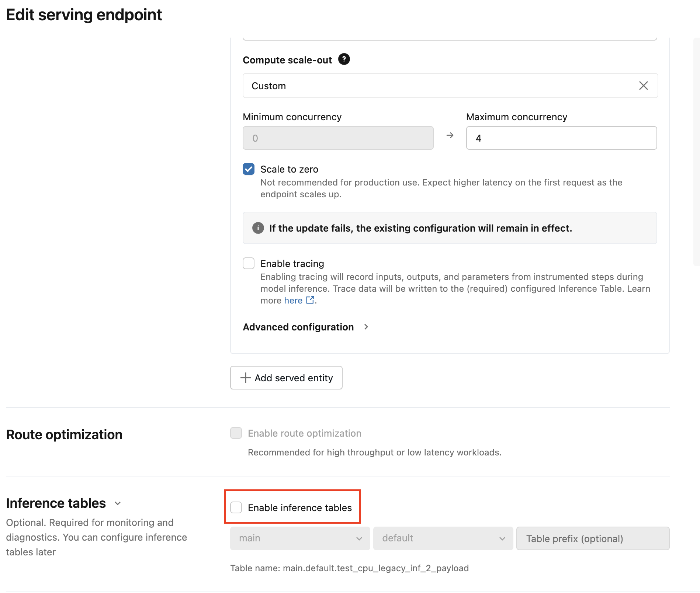Enable inference tables
This screenshot has height=593, width=700.
click(x=236, y=507)
